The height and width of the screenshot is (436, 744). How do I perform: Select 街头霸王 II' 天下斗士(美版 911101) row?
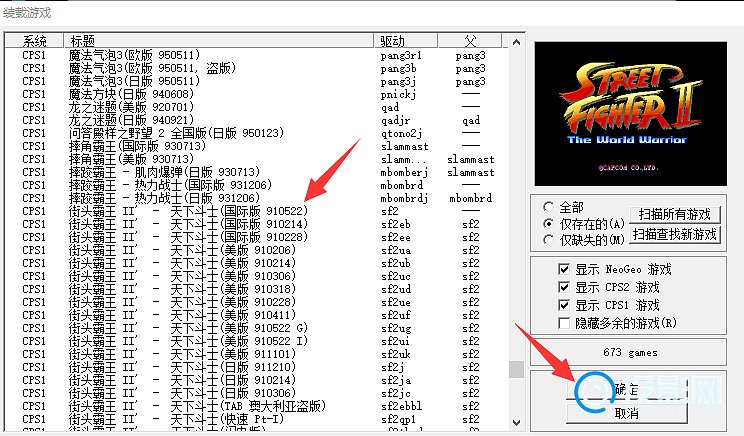click(x=256, y=354)
